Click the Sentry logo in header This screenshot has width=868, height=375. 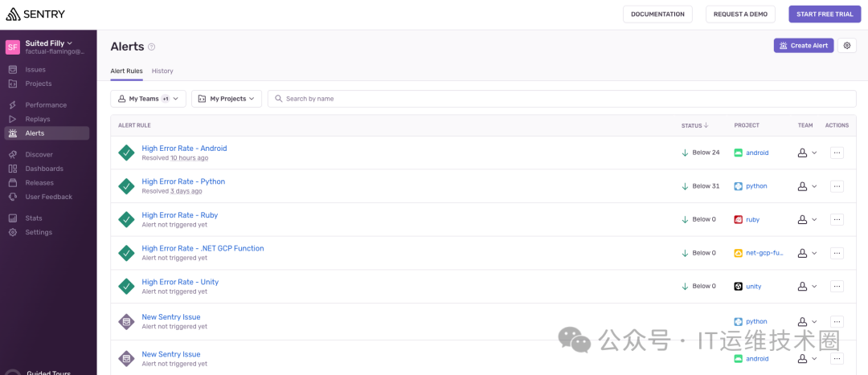[35, 14]
